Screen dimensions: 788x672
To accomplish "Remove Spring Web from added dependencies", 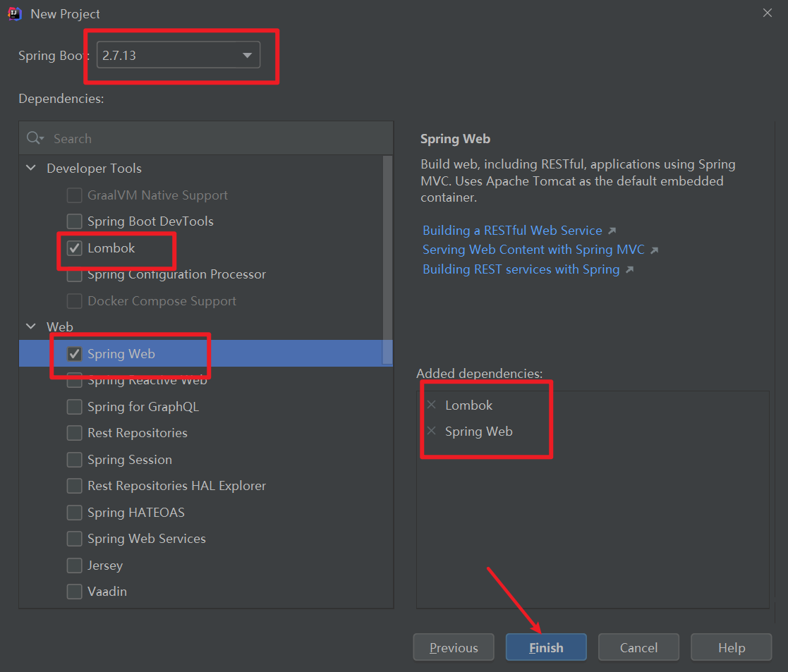I will click(x=431, y=431).
